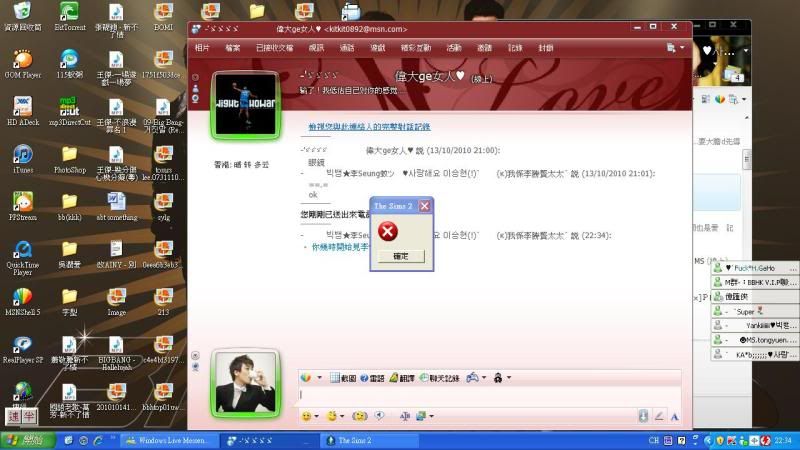This screenshot has width=800, height=450.
Task: Click the Windows Start button
Action: click(27, 440)
